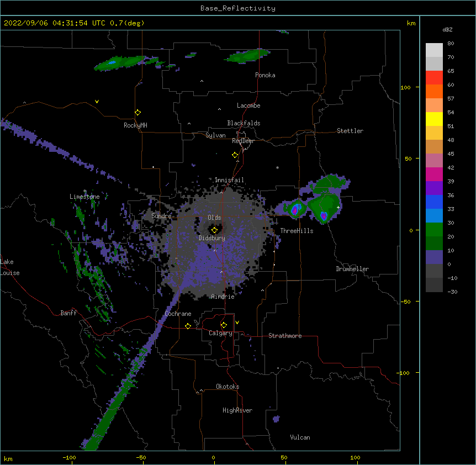
Task: Click the Airdrie city label
Action: click(223, 297)
